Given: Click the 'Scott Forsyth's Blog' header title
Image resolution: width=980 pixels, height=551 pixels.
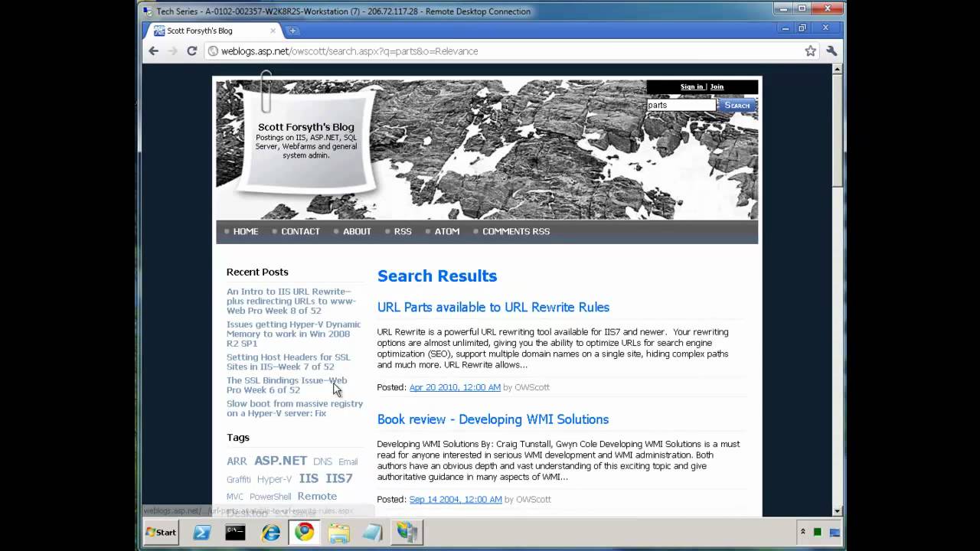Looking at the screenshot, I should [x=306, y=127].
